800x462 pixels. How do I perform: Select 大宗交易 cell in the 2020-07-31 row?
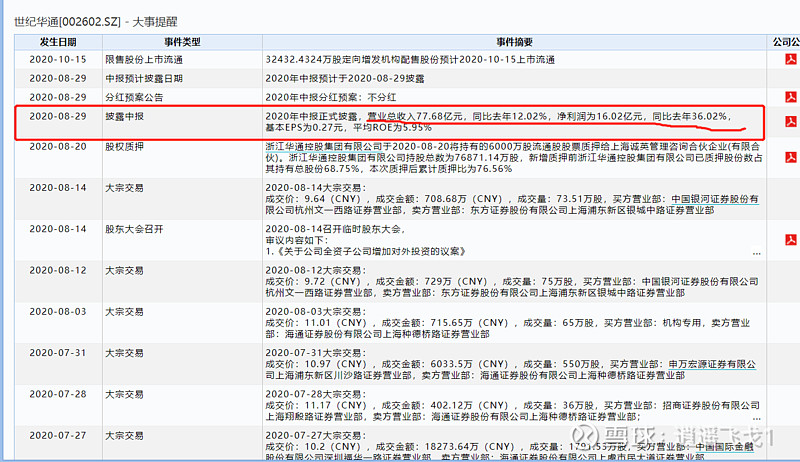tap(182, 364)
